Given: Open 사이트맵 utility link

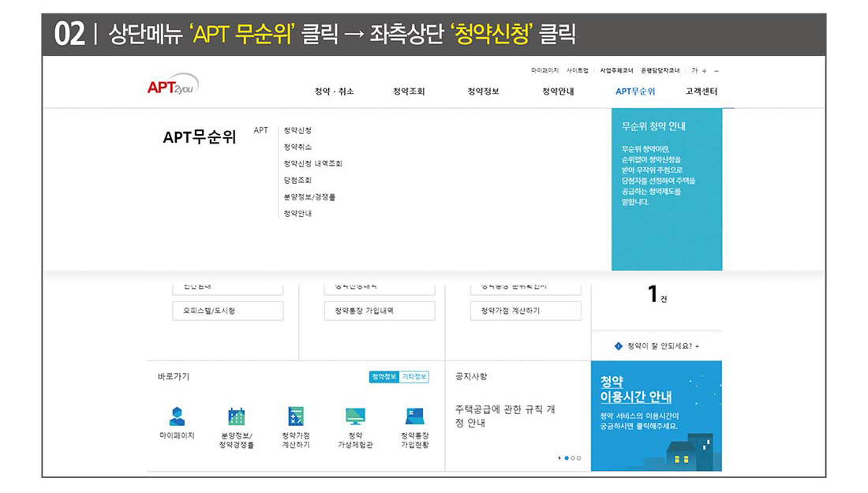Looking at the screenshot, I should (578, 71).
